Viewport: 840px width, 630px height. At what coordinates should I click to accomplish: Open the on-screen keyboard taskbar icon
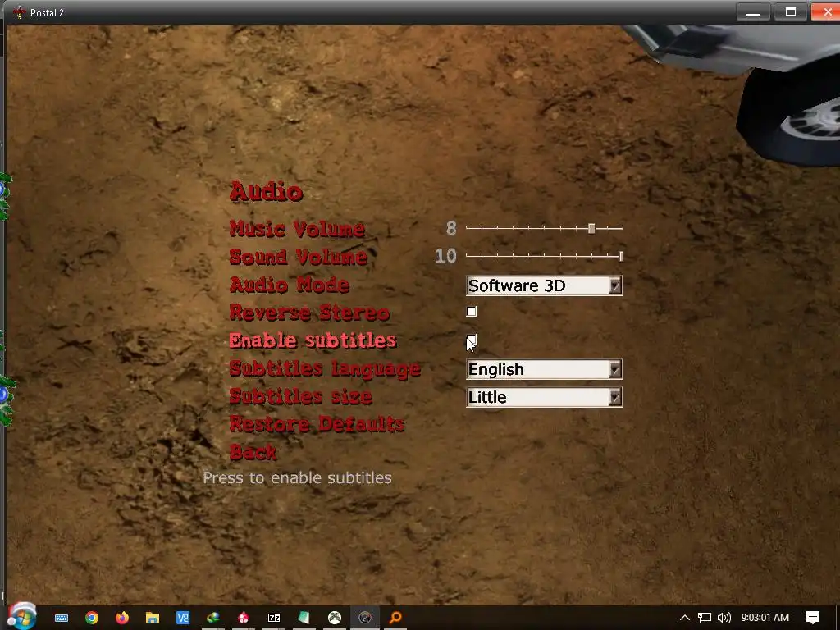pyautogui.click(x=62, y=618)
